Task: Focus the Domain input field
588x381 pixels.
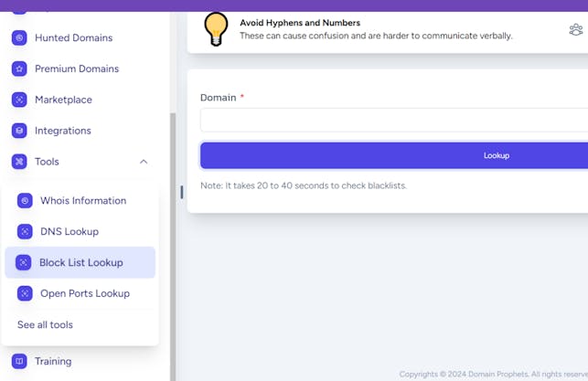Action: [x=394, y=120]
